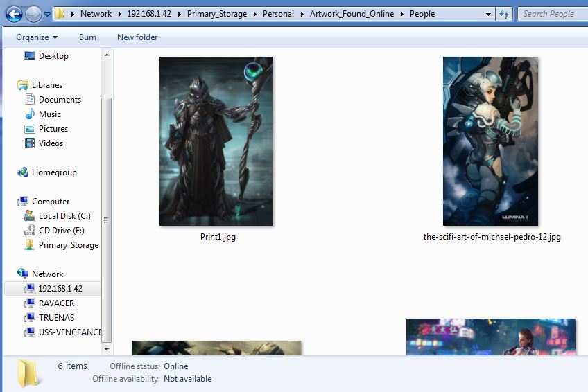Expand the arrow after 192.168.1.42 breadcrumb
The width and height of the screenshot is (588, 392).
pos(180,15)
